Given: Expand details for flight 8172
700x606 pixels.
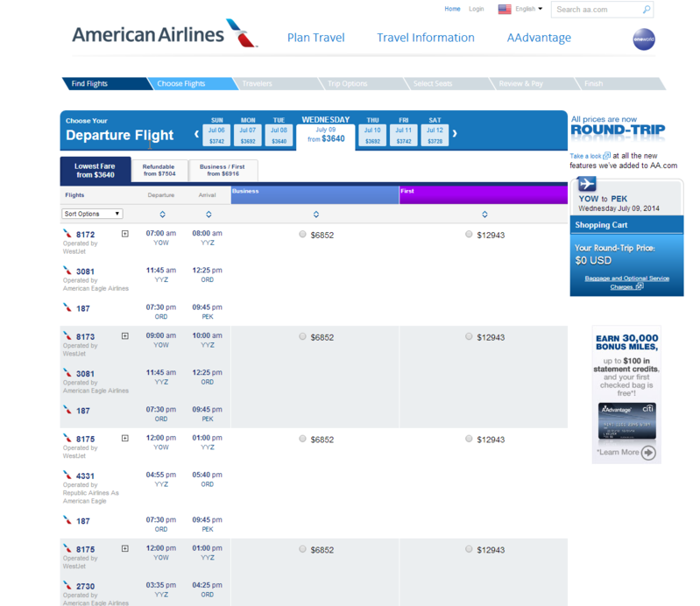Looking at the screenshot, I should click(x=125, y=234).
